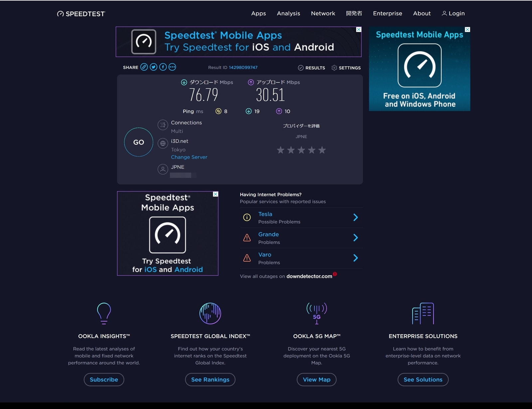
Task: Click the Enterprise buildings icon
Action: (x=423, y=313)
